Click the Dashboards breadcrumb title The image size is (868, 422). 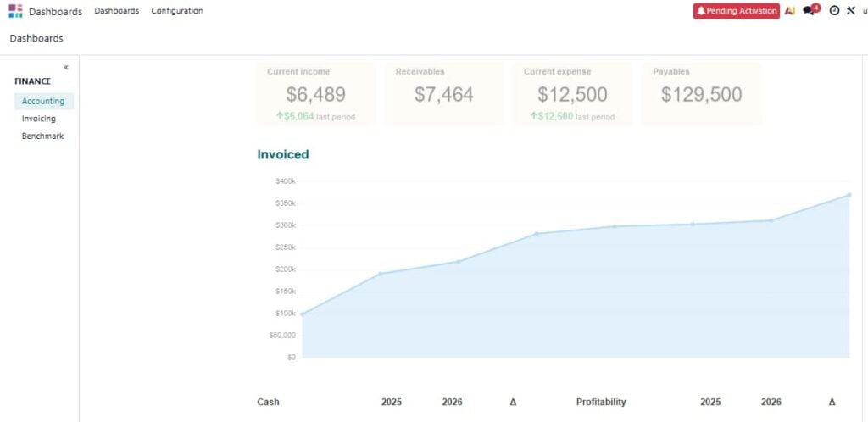36,38
